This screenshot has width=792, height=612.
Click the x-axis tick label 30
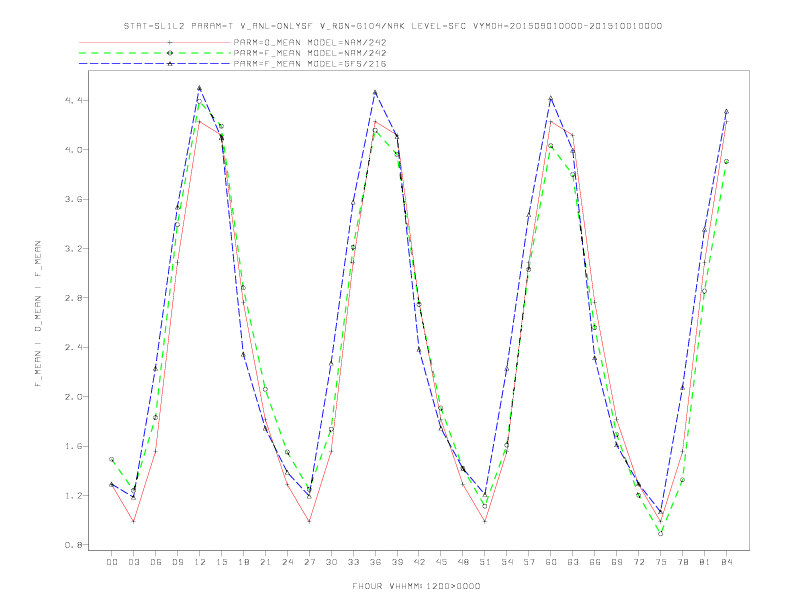tap(331, 562)
